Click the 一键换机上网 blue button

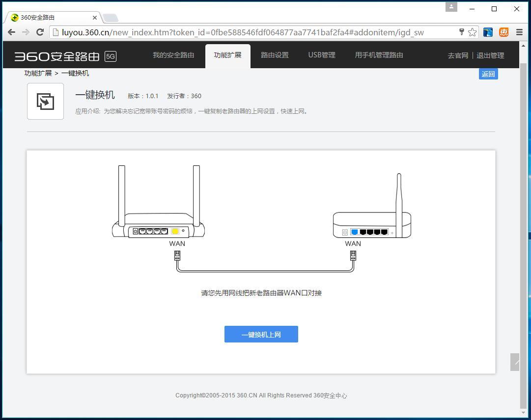click(x=261, y=334)
